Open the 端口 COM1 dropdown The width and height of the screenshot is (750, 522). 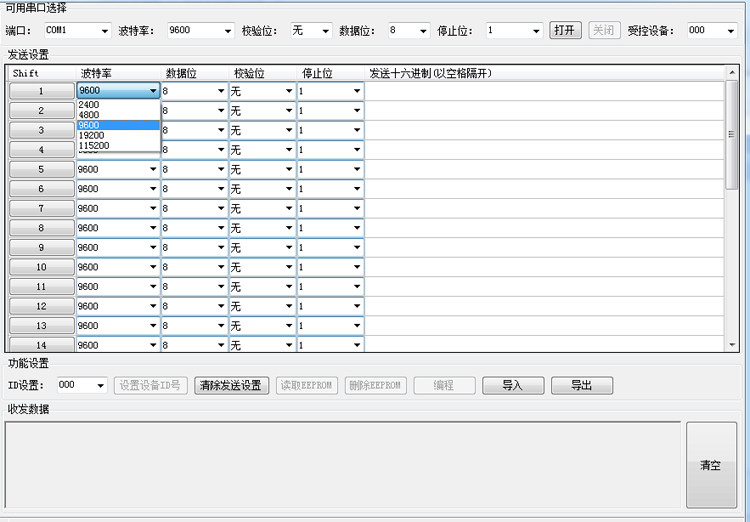pos(77,31)
